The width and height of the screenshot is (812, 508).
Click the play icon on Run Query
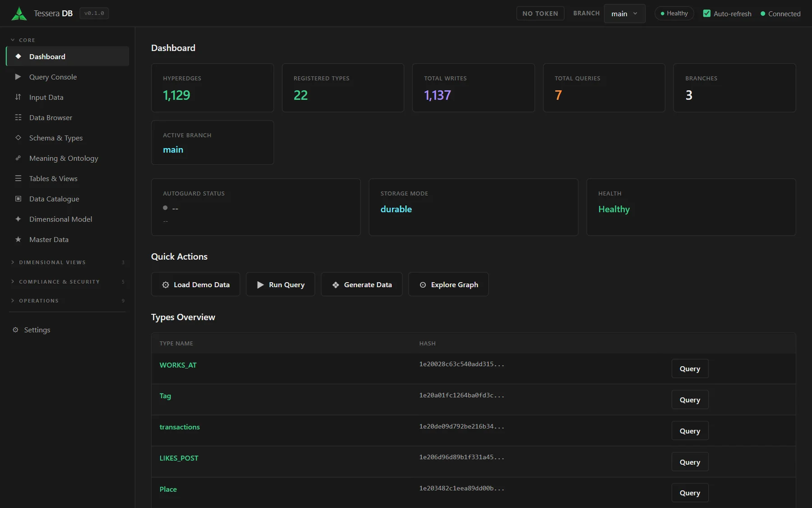[x=260, y=285]
